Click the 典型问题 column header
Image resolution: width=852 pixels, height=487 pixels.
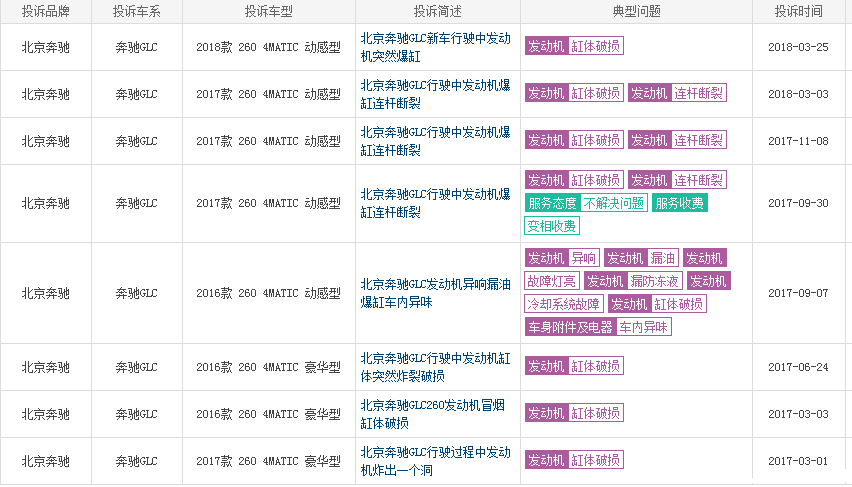(x=636, y=12)
